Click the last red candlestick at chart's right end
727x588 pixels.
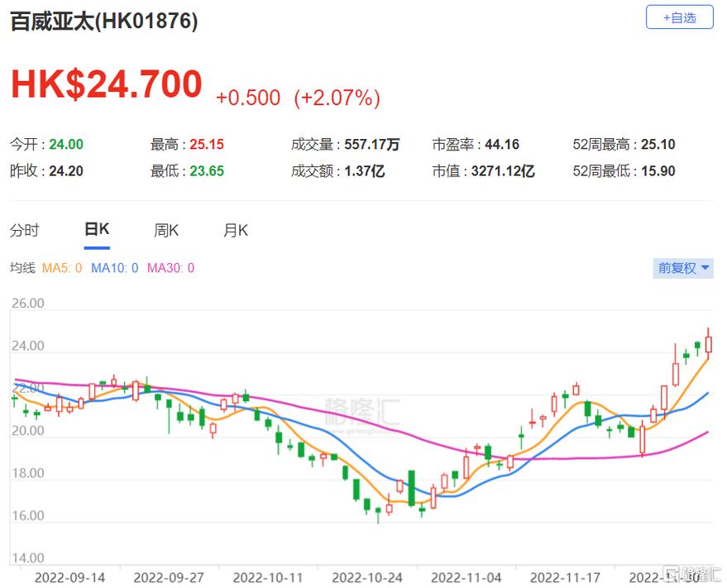click(709, 343)
